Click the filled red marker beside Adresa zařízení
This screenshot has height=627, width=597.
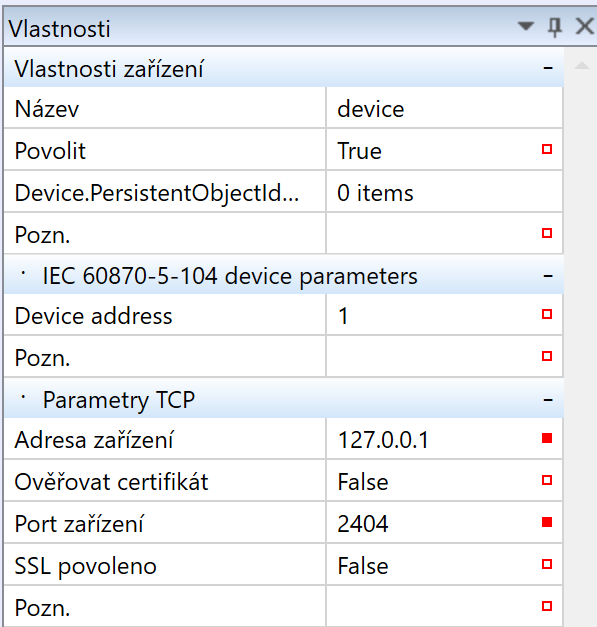[x=547, y=439]
